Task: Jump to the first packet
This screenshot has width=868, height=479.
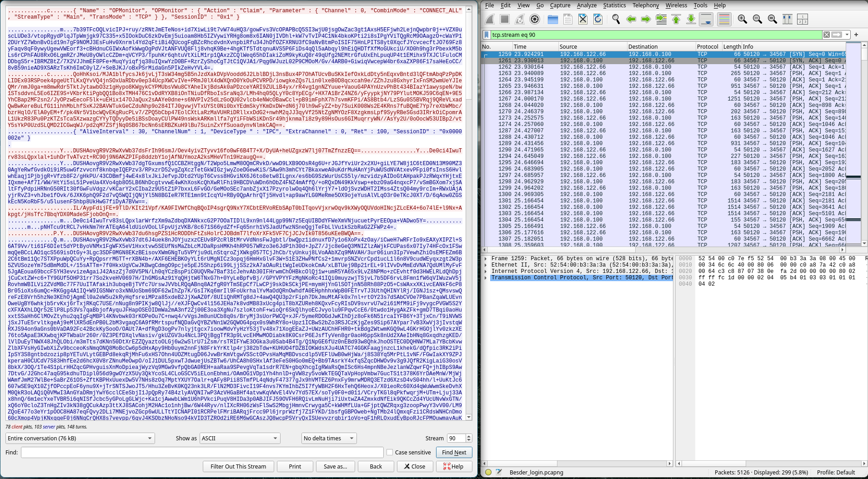Action: (x=676, y=19)
